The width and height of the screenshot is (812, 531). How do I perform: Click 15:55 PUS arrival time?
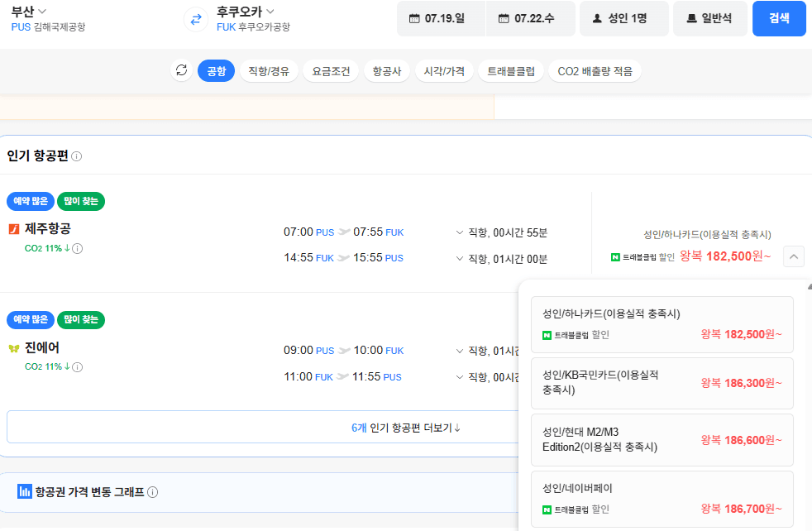(378, 258)
